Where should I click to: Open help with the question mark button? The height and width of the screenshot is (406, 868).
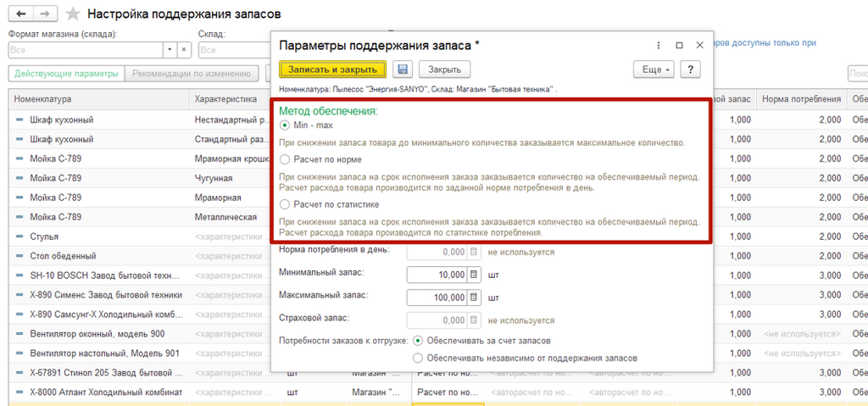click(x=690, y=70)
